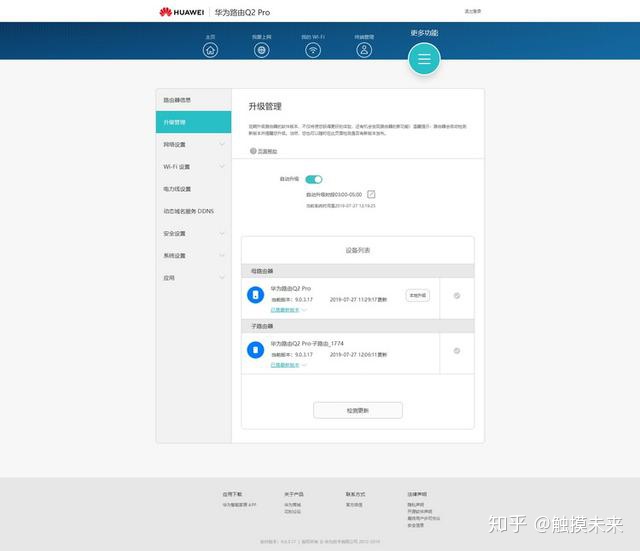The height and width of the screenshot is (551, 640).
Task: Expand the Applications sidebar chevron
Action: coord(222,278)
